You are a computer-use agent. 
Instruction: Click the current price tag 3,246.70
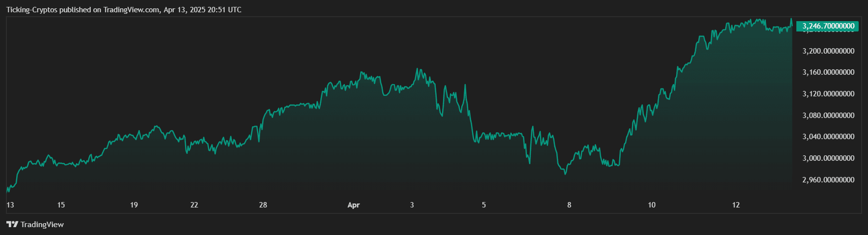click(x=828, y=26)
